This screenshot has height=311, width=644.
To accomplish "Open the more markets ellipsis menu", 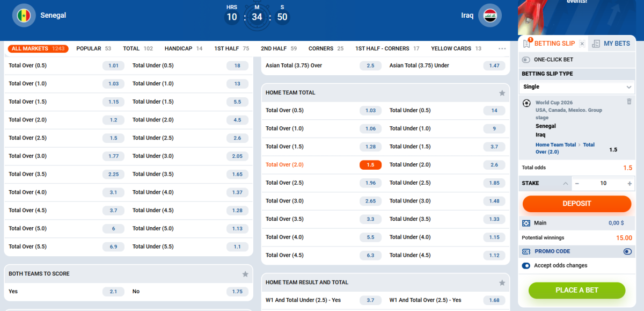I will (502, 48).
